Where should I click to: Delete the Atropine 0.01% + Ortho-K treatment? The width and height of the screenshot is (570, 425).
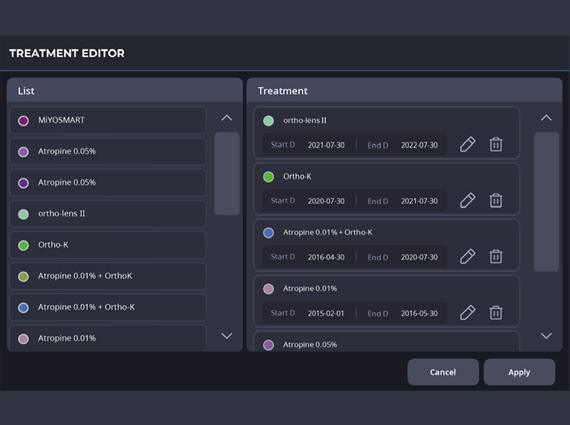(496, 256)
